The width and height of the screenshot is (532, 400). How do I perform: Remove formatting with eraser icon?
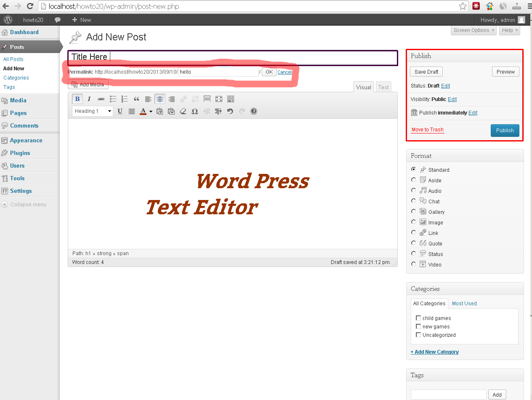click(183, 111)
